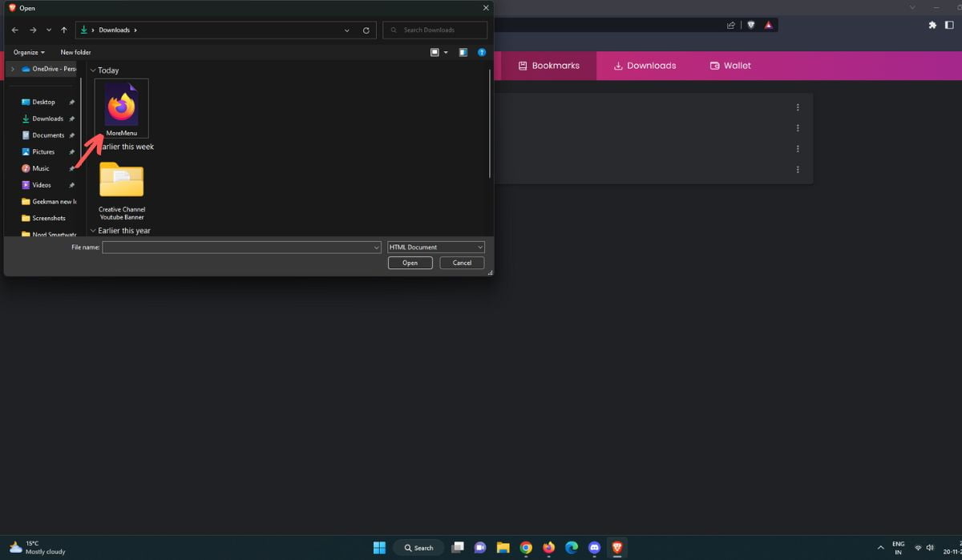Open the Organize menu
Screen dimensions: 962x560
tap(29, 51)
